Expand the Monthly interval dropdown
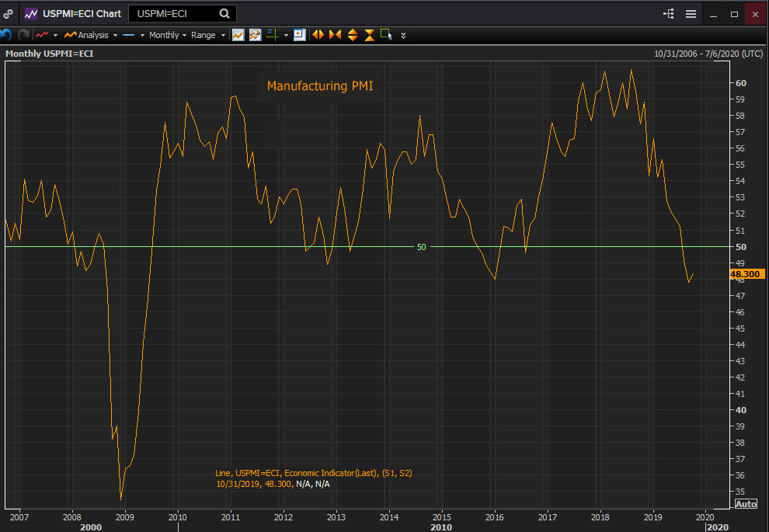769x532 pixels. pos(166,35)
